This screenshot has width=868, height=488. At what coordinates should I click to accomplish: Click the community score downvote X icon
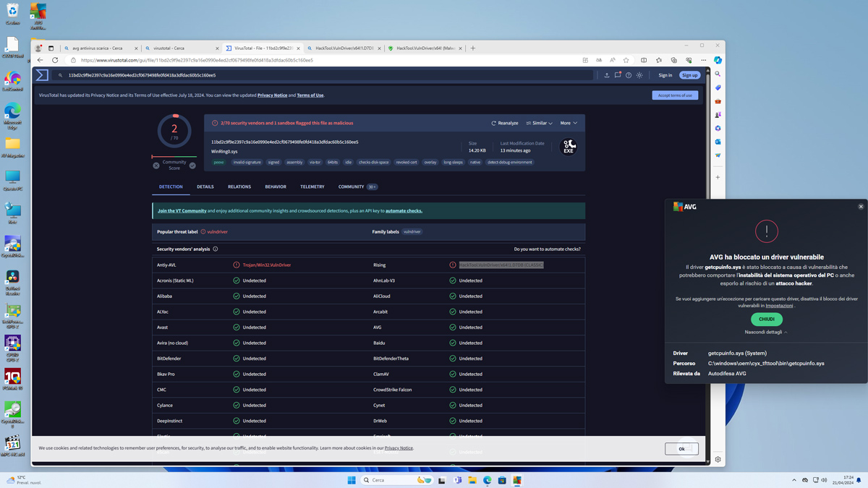click(156, 166)
